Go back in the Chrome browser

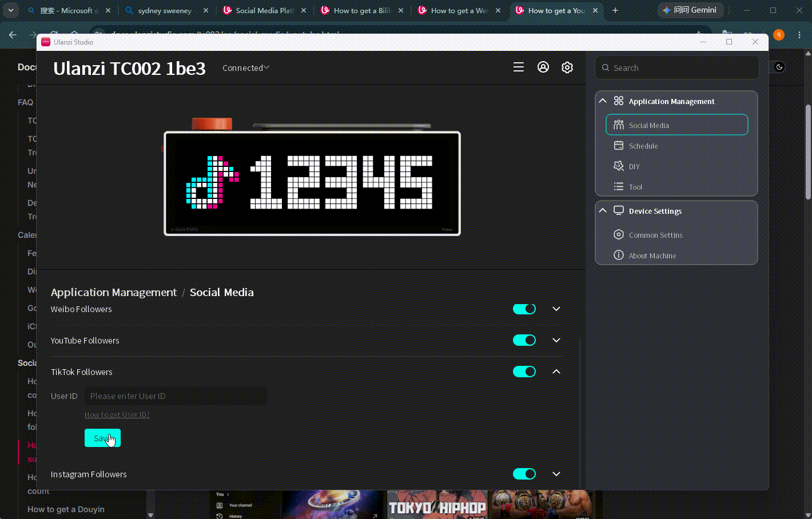13,34
